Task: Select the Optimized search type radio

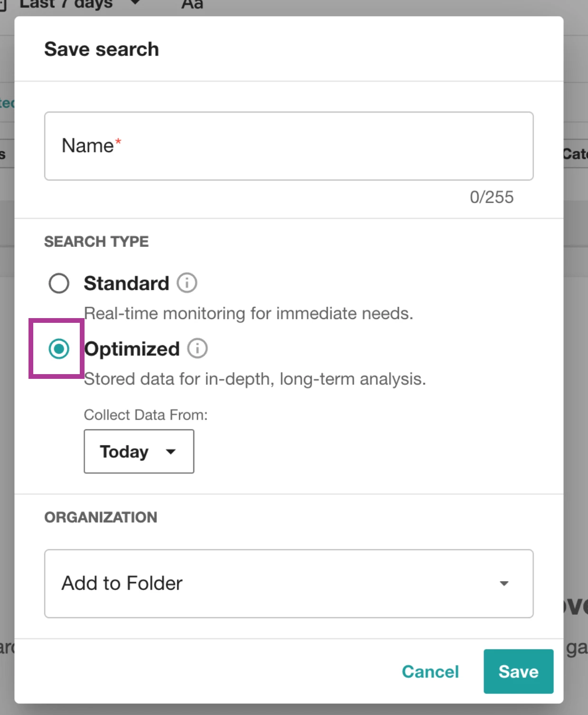Action: [59, 349]
